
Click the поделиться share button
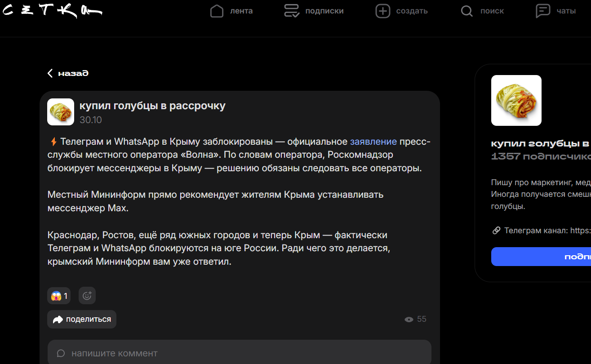[x=82, y=320]
